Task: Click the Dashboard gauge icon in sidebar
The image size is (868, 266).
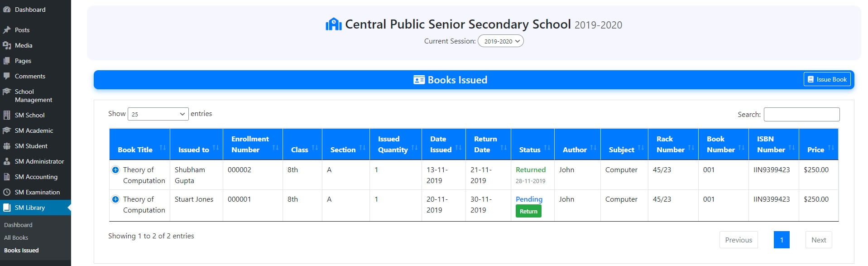Action: point(7,10)
